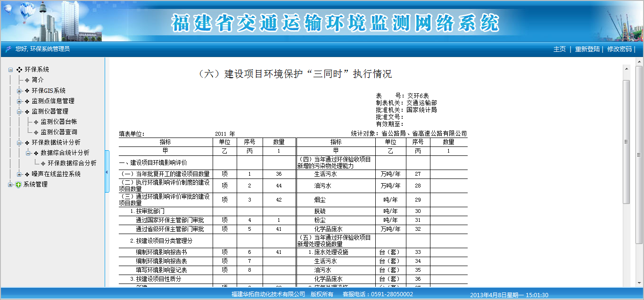Expand the 噪声在线监控系统 node
This screenshot has height=300, width=644.
(19, 174)
